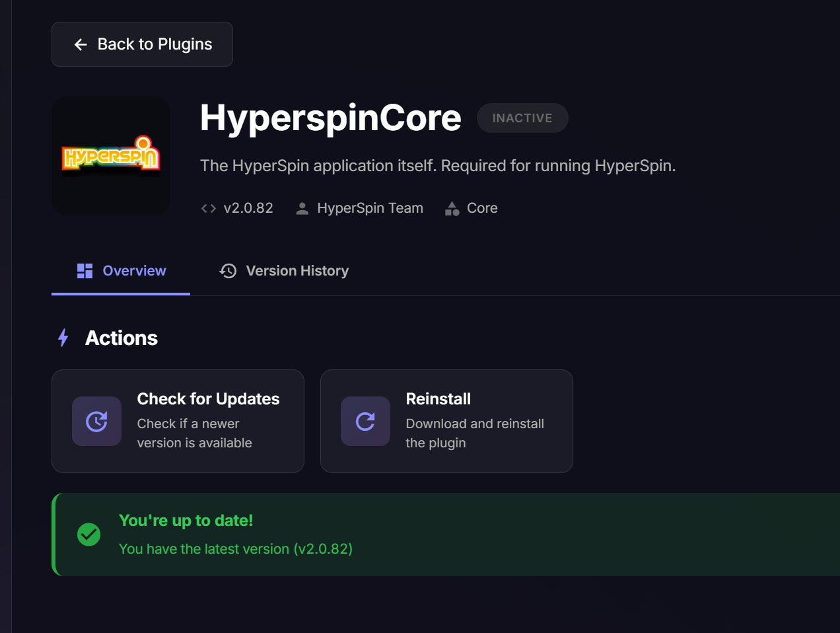Click the v2.0.82 version label
The image size is (840, 633).
(x=248, y=208)
